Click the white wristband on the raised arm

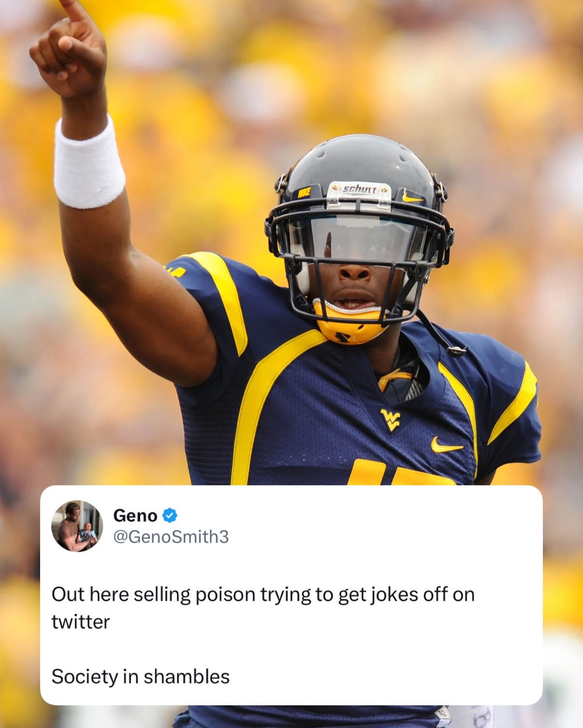(89, 163)
